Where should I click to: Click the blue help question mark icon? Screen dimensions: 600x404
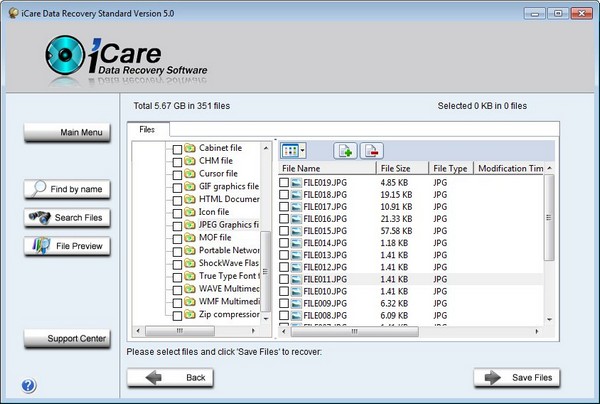point(28,385)
